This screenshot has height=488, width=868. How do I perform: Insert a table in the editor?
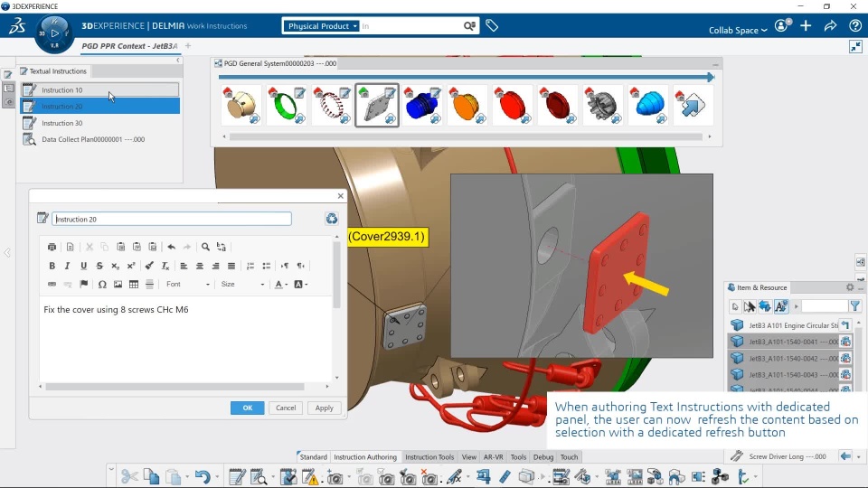pyautogui.click(x=134, y=285)
